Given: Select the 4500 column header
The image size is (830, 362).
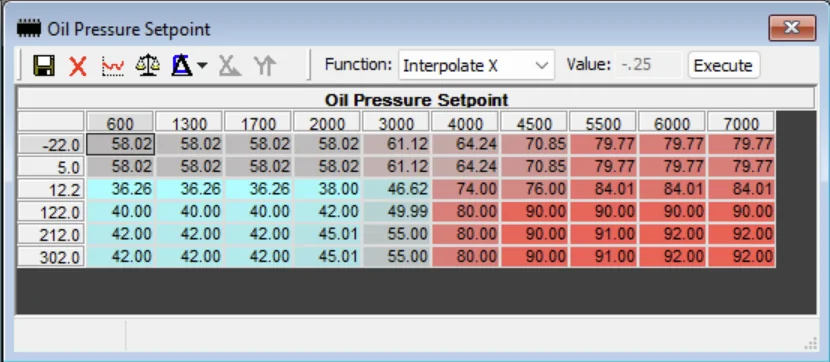Looking at the screenshot, I should pyautogui.click(x=534, y=122).
